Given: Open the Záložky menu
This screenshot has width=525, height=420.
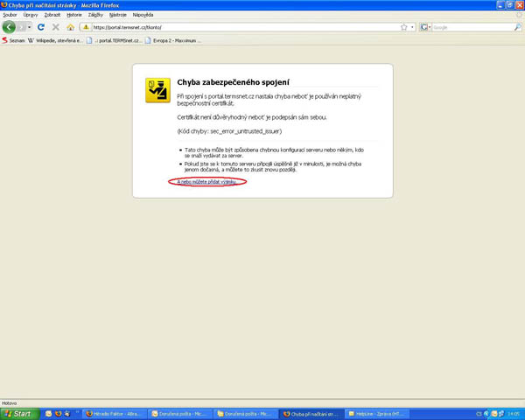Looking at the screenshot, I should point(95,15).
